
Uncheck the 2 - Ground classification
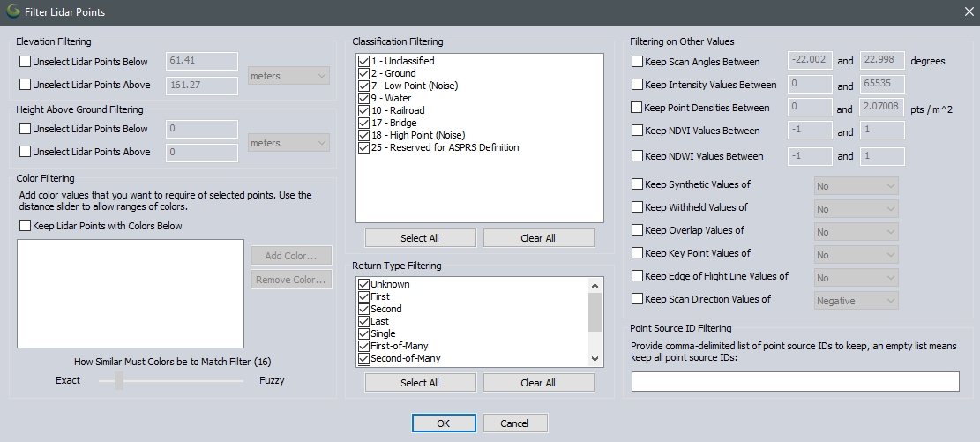pos(363,74)
